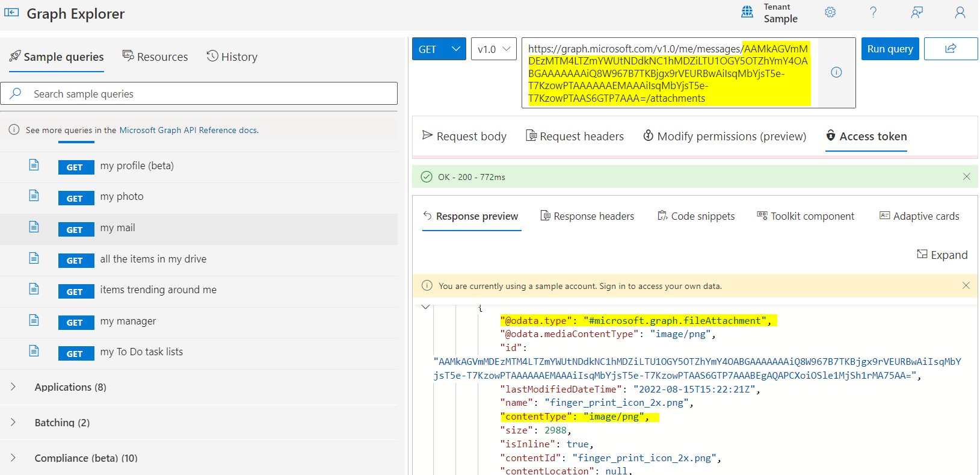Open the GET method dropdown
Screen dimensions: 980x475
pyautogui.click(x=439, y=49)
